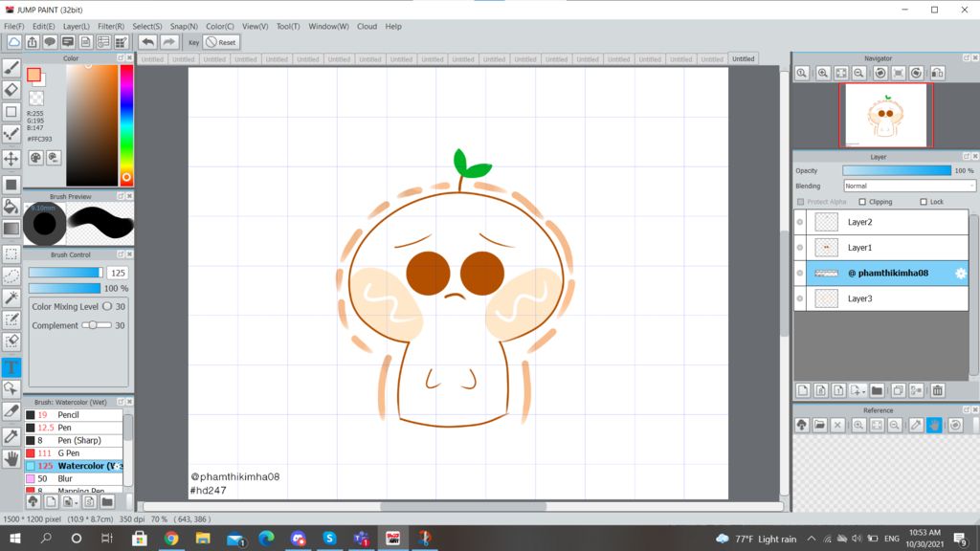The image size is (980, 551).
Task: Toggle visibility of @phamthikimha08 layer
Action: 800,273
